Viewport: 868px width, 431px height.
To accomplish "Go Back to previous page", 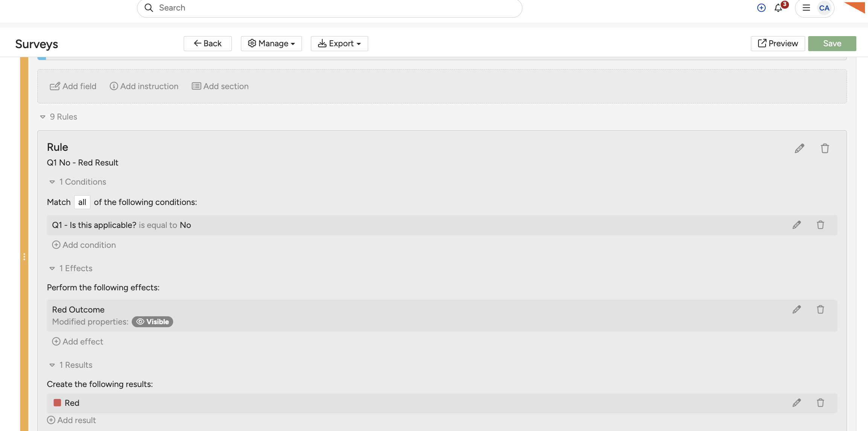I will [208, 44].
